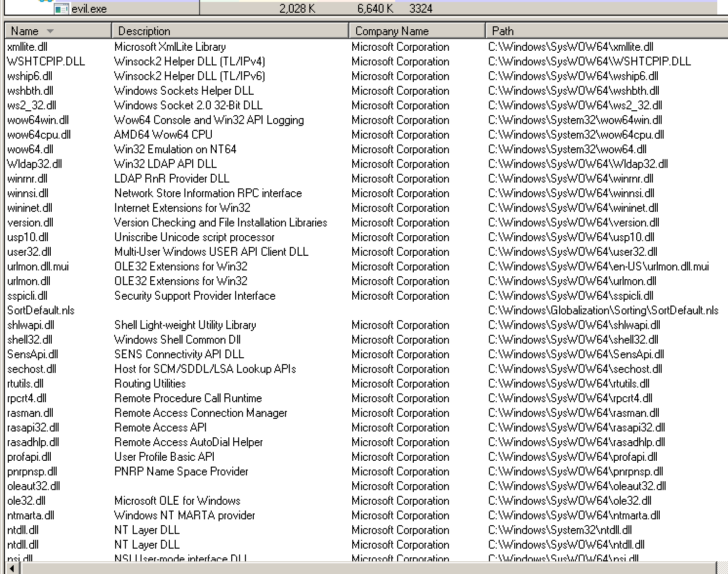Viewport: 728px width, 574px height.
Task: Click the evil.exe 6,640 K value
Action: click(x=375, y=8)
